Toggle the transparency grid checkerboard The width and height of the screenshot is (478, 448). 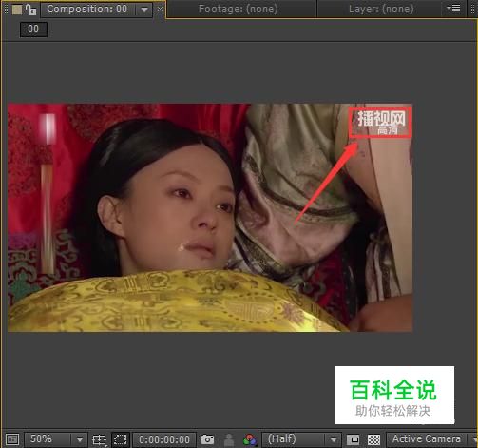[373, 439]
